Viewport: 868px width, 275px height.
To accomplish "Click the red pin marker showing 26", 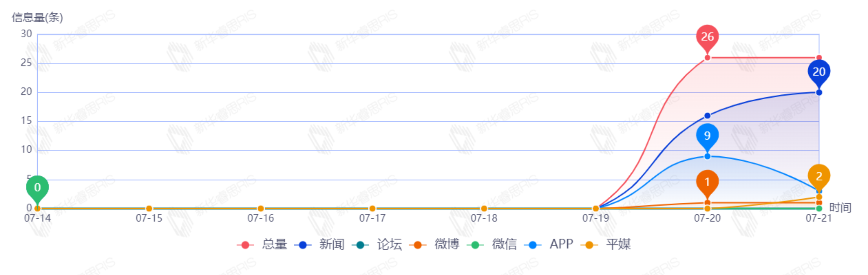I will 707,37.
